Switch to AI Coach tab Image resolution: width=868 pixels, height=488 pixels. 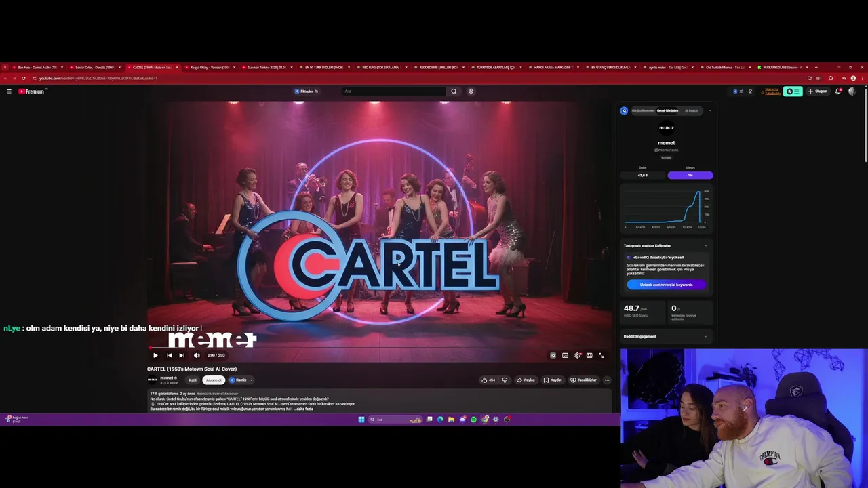tap(691, 110)
